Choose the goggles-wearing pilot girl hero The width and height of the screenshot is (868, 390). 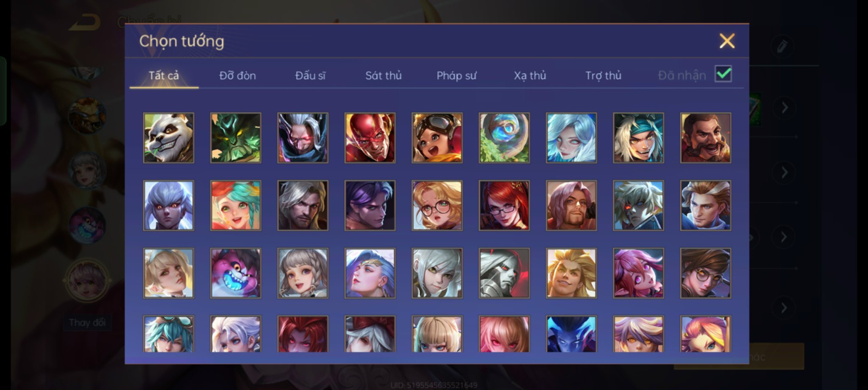pos(437,138)
